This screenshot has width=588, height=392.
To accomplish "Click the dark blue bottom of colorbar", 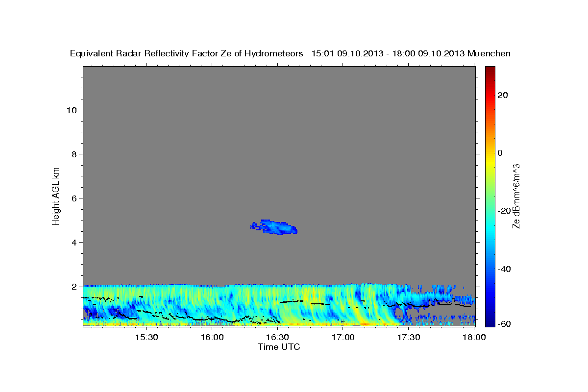I will point(490,322).
